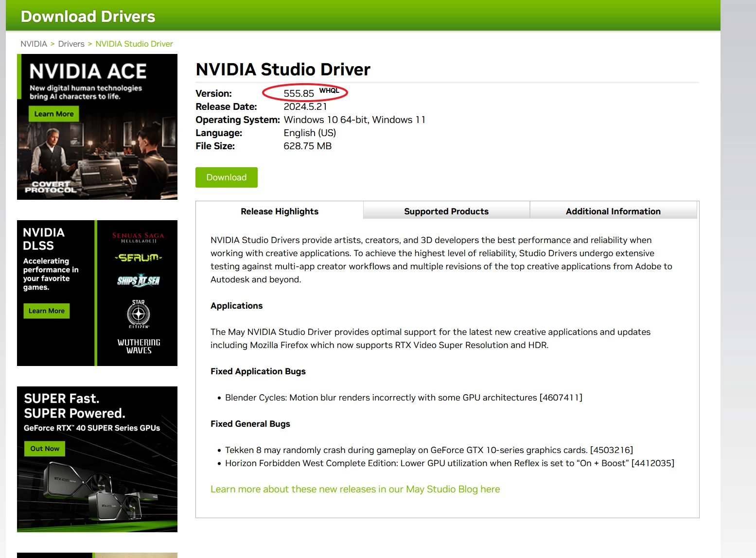Click the Operating System: field label
Viewport: 756px width, 558px height.
pos(238,120)
